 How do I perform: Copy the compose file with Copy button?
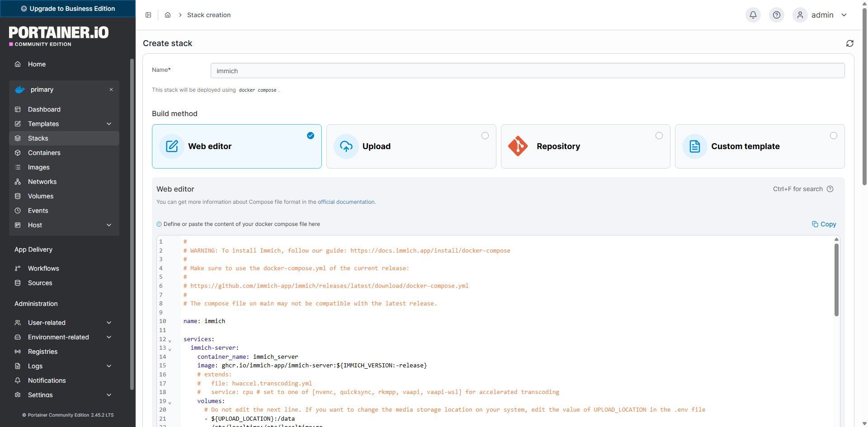pyautogui.click(x=824, y=224)
